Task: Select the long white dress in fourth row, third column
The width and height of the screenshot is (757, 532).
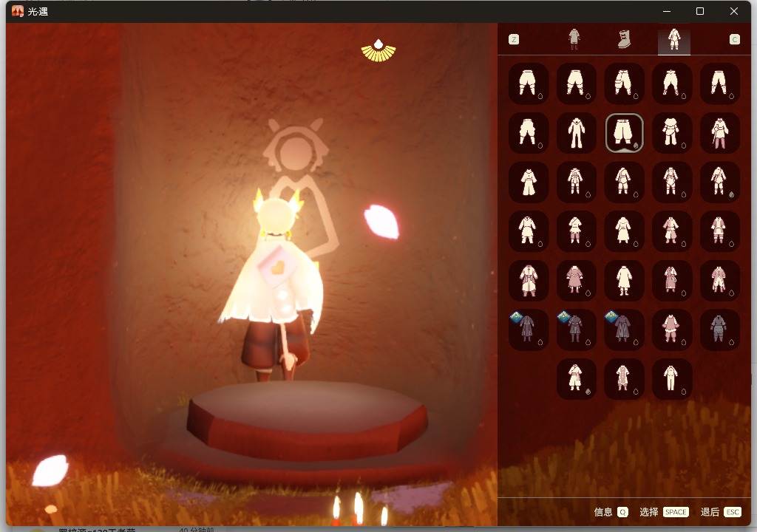Action: (x=624, y=231)
